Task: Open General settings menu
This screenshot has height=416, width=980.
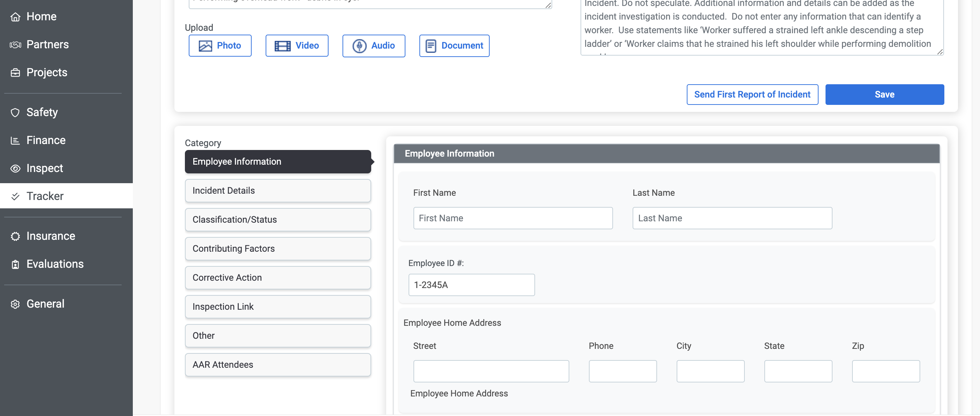Action: pyautogui.click(x=66, y=304)
